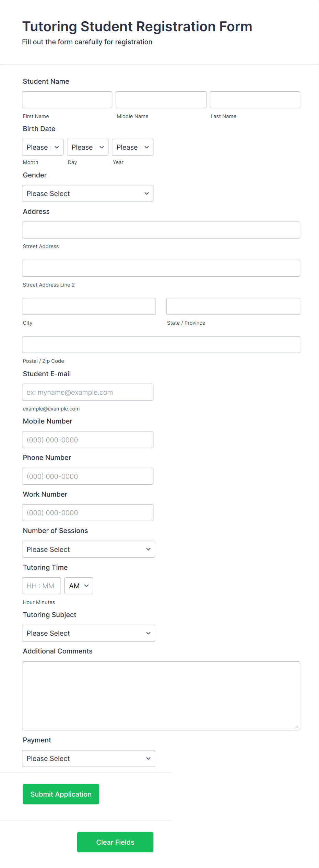The image size is (319, 868).
Task: Open the birth Year dropdown
Action: click(x=132, y=147)
